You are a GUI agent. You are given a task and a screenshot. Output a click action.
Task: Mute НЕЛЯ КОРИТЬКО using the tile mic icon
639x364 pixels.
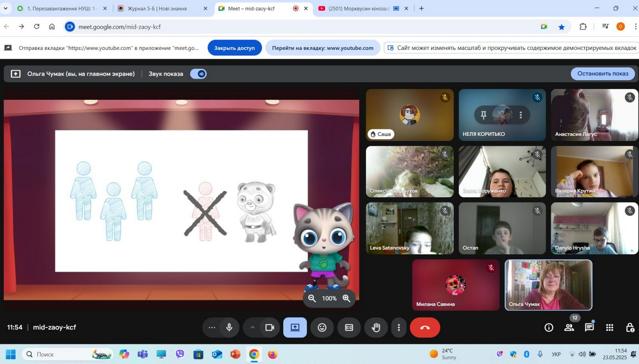pyautogui.click(x=502, y=115)
